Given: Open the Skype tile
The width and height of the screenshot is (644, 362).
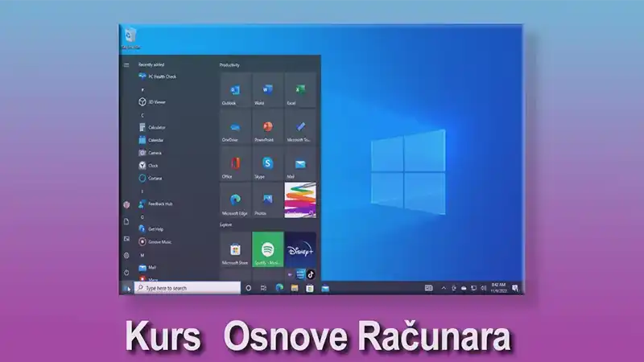Looking at the screenshot, I should [267, 165].
